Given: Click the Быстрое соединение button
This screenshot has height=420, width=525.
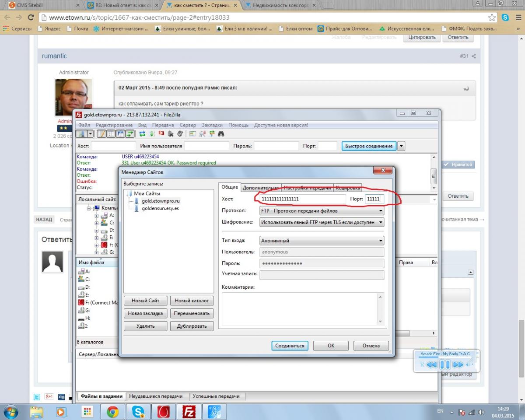Looking at the screenshot, I should pos(369,146).
